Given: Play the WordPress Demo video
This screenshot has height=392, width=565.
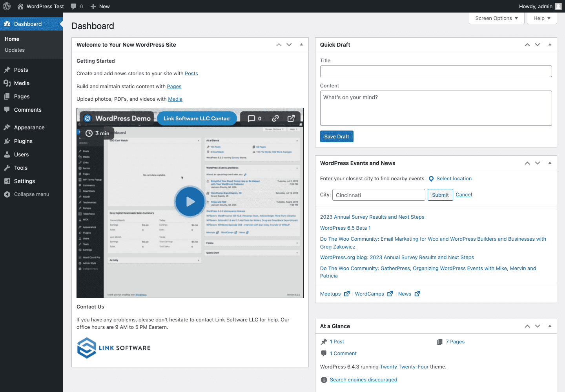Looking at the screenshot, I should [190, 201].
